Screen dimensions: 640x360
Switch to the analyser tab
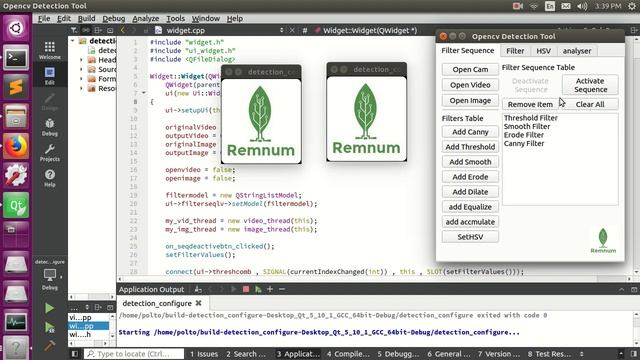click(x=577, y=51)
